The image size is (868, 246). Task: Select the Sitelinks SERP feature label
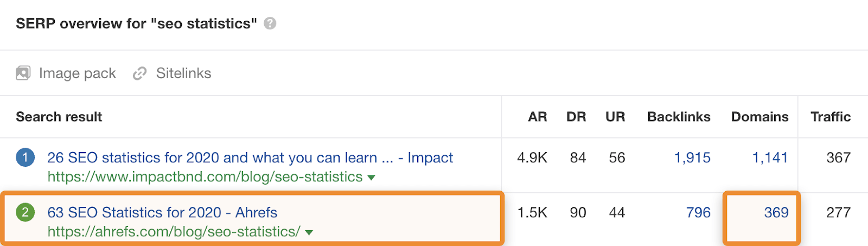point(184,73)
